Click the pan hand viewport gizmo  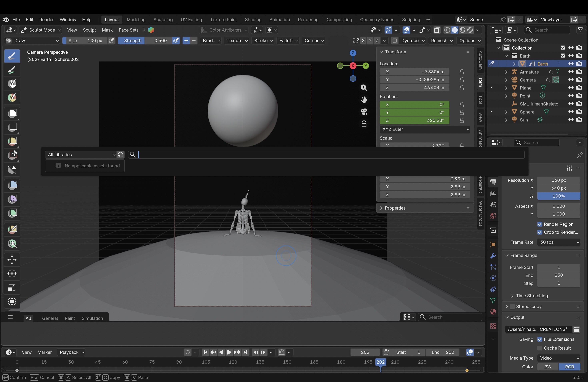click(364, 99)
